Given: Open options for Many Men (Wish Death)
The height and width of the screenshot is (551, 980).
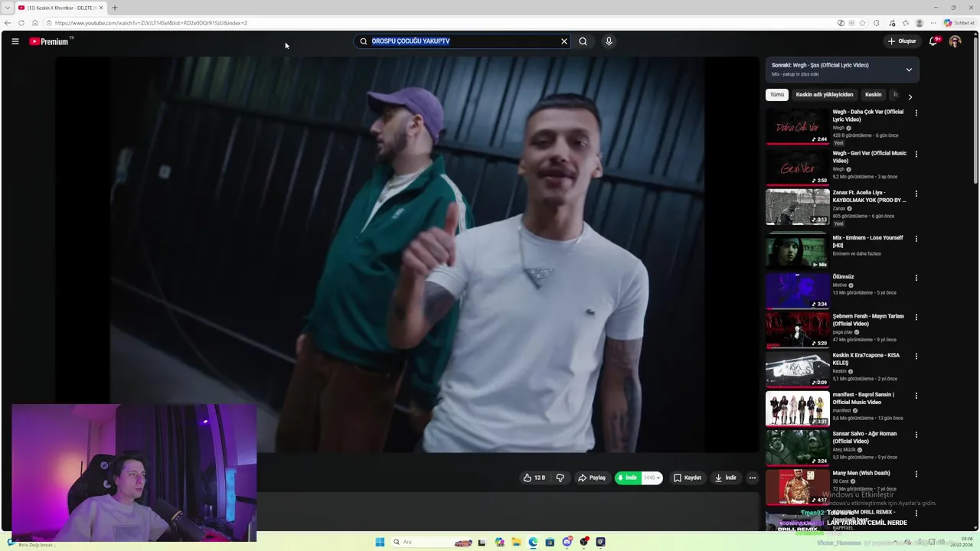Looking at the screenshot, I should click(916, 474).
